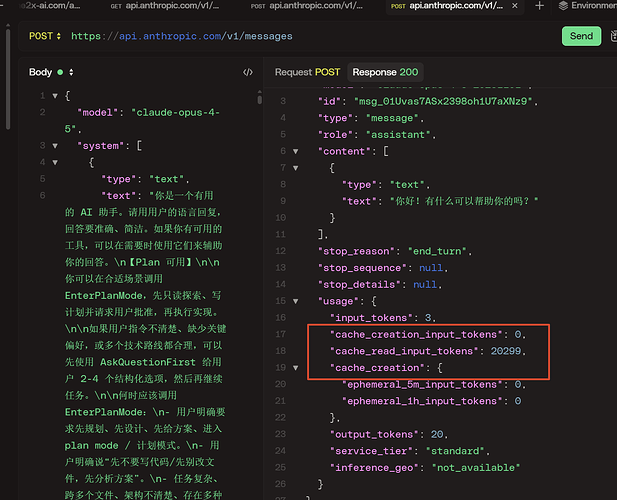This screenshot has width=617, height=500.
Task: Select the middle POST api.anthropic.com tab
Action: pyautogui.click(x=307, y=6)
